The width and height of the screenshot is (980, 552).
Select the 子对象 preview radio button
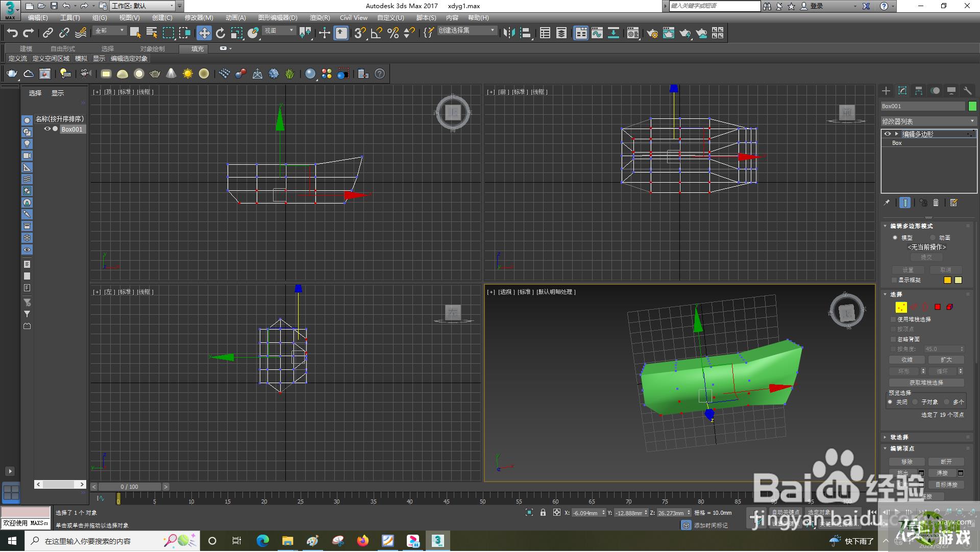click(x=915, y=402)
